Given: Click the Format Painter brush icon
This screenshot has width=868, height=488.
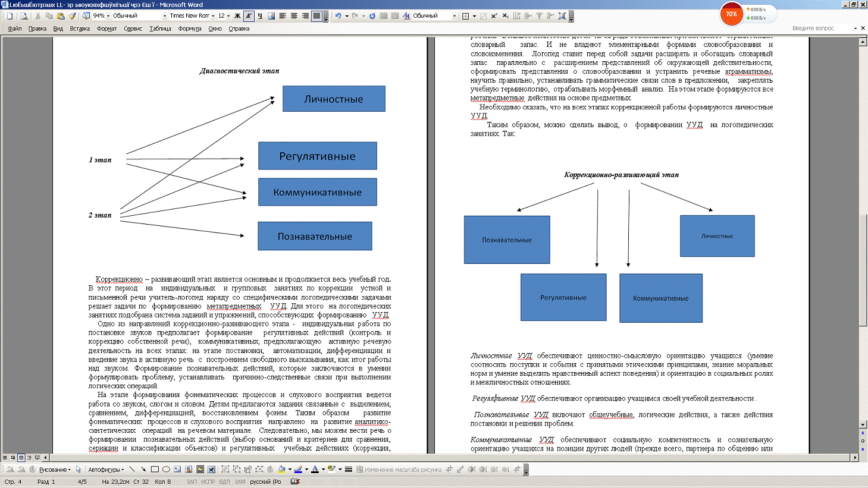Looking at the screenshot, I should (x=72, y=16).
